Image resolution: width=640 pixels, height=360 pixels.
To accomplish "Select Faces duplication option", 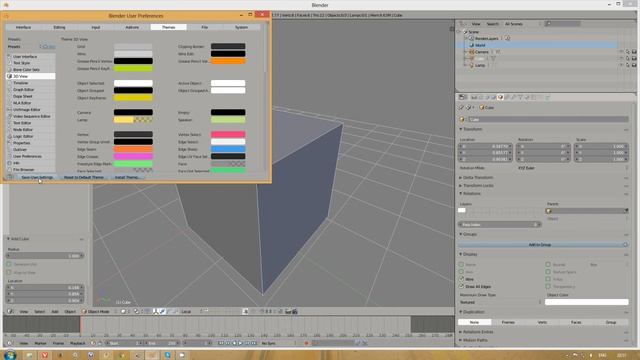I will [576, 322].
